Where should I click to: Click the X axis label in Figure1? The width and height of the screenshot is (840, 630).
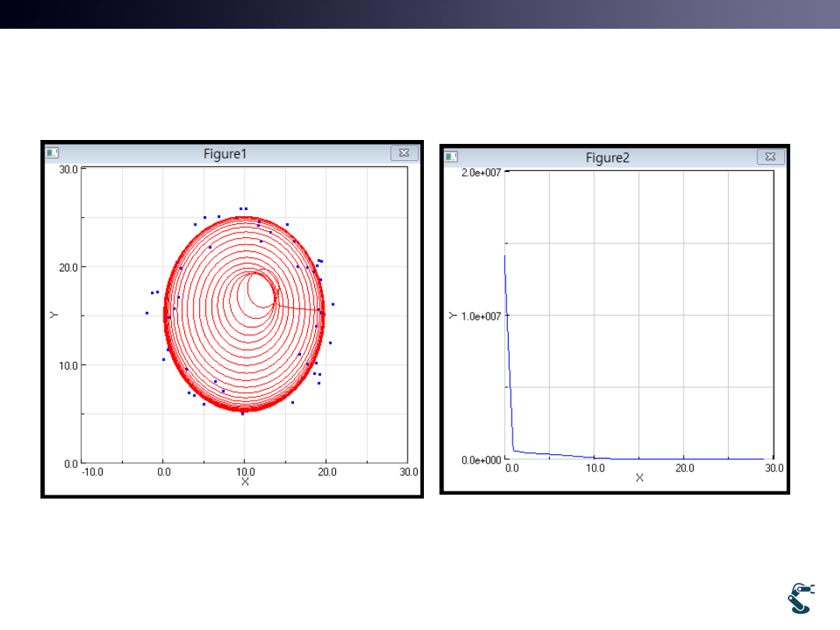tap(245, 482)
